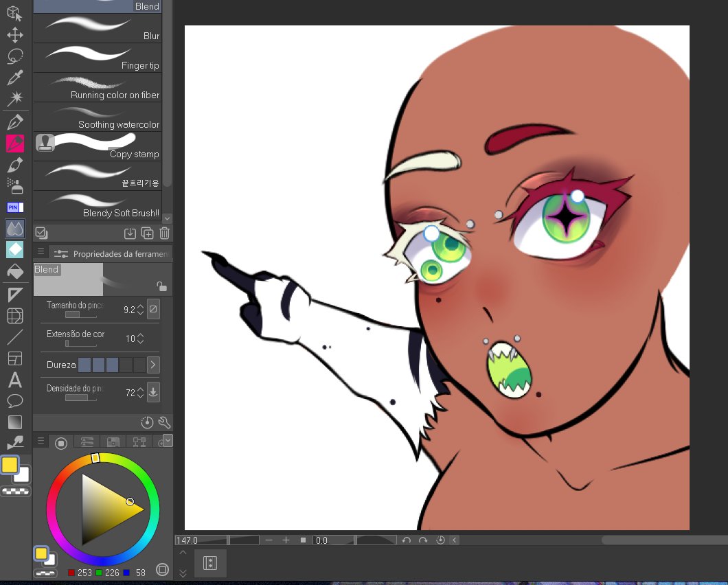The image size is (728, 585).
Task: Select the Fill bucket tool
Action: (15, 271)
